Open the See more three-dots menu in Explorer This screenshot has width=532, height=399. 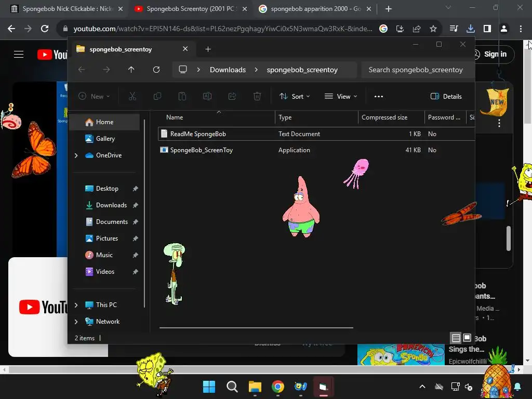(x=379, y=96)
